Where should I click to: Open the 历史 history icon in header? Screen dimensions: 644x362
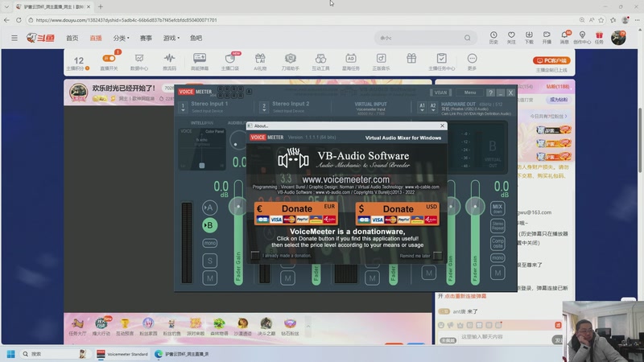(493, 38)
